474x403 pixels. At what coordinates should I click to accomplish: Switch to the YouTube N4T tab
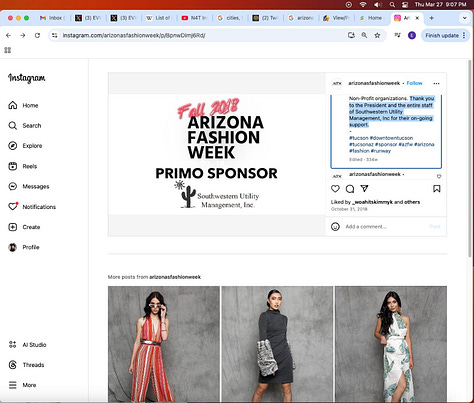coord(195,18)
